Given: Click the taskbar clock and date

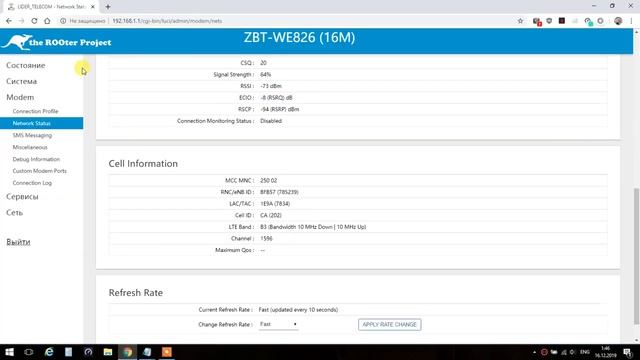Looking at the screenshot, I should (606, 352).
